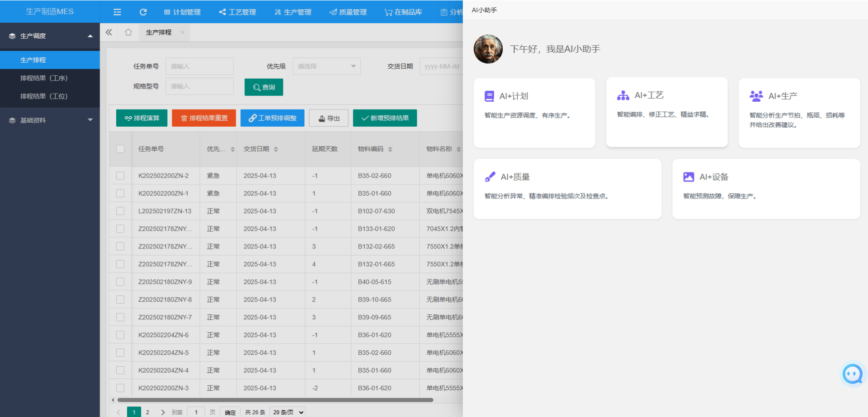Click the refresh icon in top bar
This screenshot has width=868, height=417.
(x=143, y=12)
